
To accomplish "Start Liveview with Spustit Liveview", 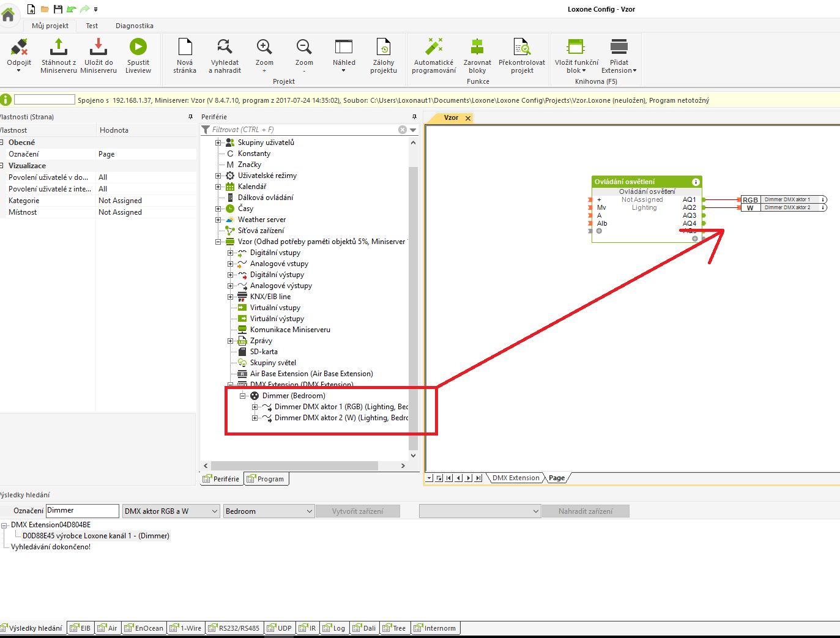I will click(138, 48).
